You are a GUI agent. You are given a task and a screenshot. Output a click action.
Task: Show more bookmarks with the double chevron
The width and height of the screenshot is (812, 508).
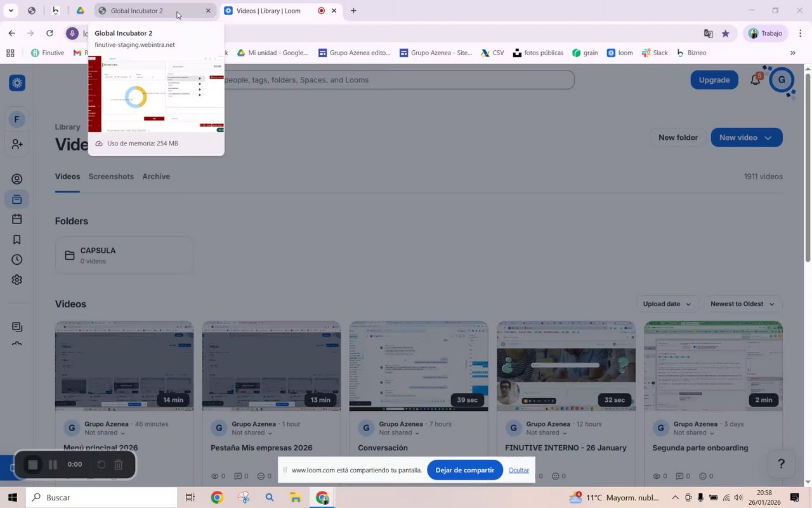(x=792, y=53)
